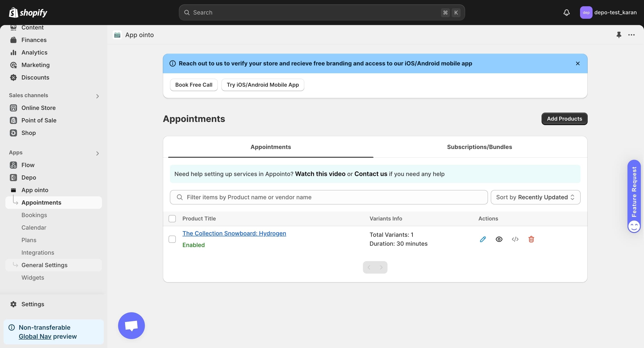Viewport: 644px width, 348px height.
Task: Open Sort by Recently Updated dropdown
Action: [536, 197]
